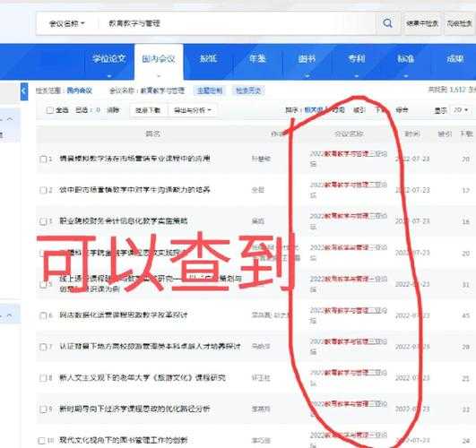Open paper 新时期导向下经济学课程思政的优化路径分析
476x448 pixels.
click(x=134, y=409)
